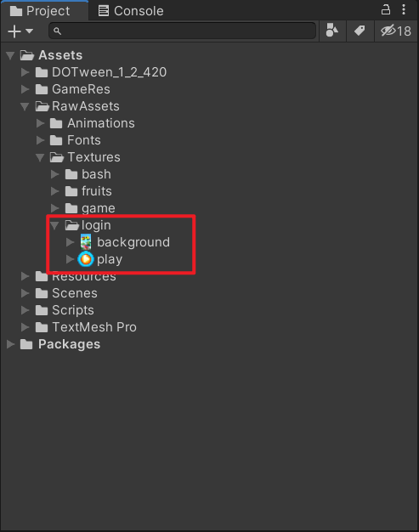Focus the project search field
Screen dimensions: 419x532
click(x=183, y=31)
